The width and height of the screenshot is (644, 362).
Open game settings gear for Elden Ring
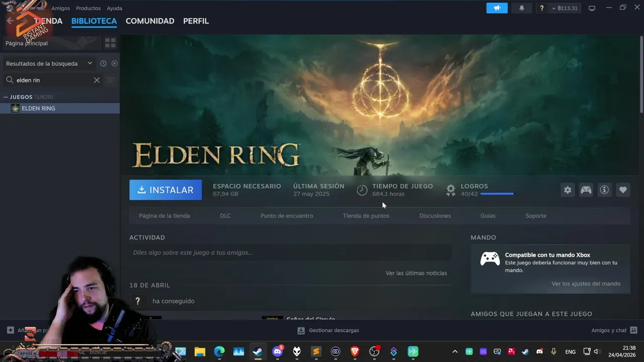[x=568, y=190]
